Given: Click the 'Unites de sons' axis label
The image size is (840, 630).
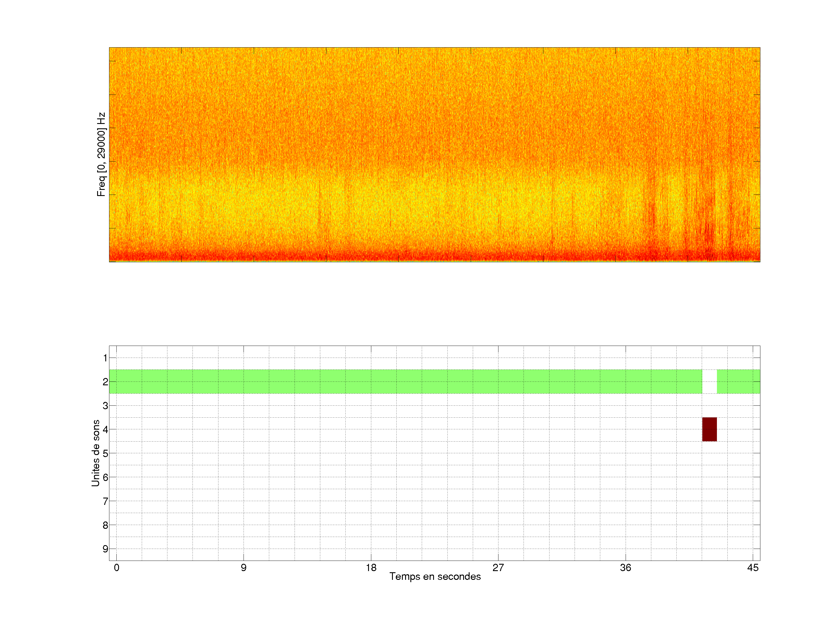Looking at the screenshot, I should point(95,453).
